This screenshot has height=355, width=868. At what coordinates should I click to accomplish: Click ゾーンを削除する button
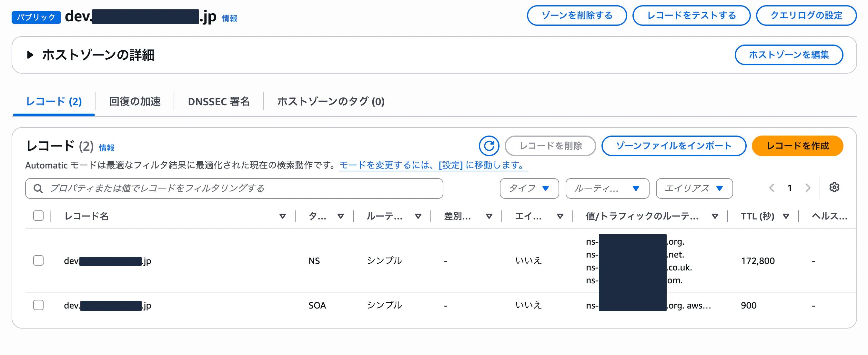577,15
